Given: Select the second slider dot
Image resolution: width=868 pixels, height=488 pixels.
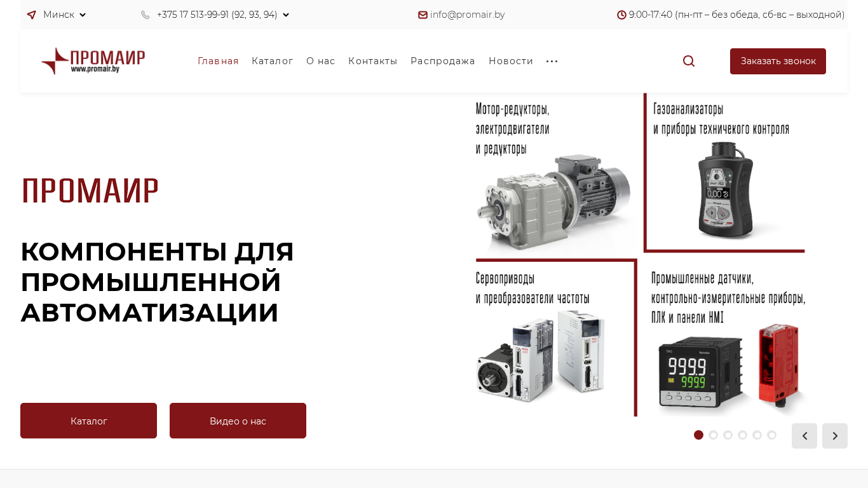Looking at the screenshot, I should [x=713, y=435].
